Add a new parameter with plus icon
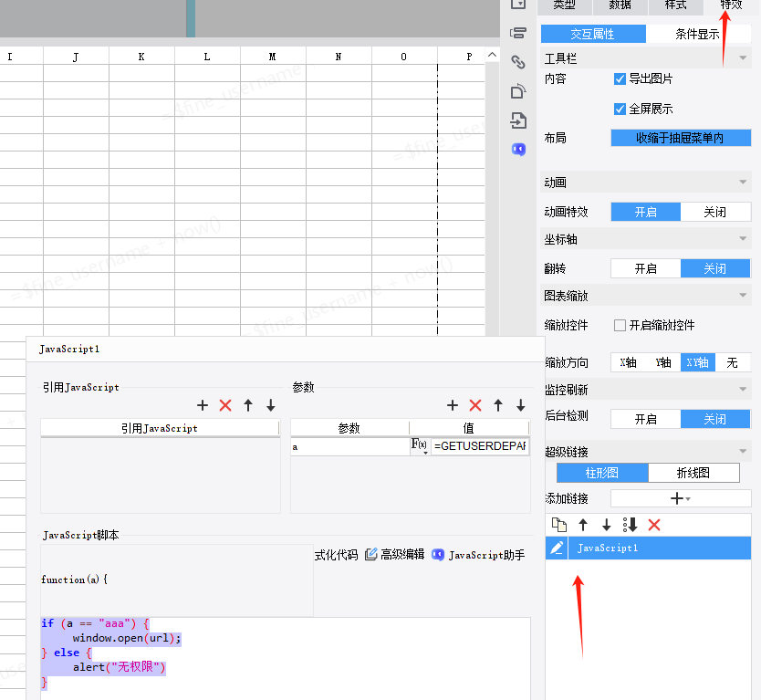The image size is (761, 700). click(x=453, y=405)
